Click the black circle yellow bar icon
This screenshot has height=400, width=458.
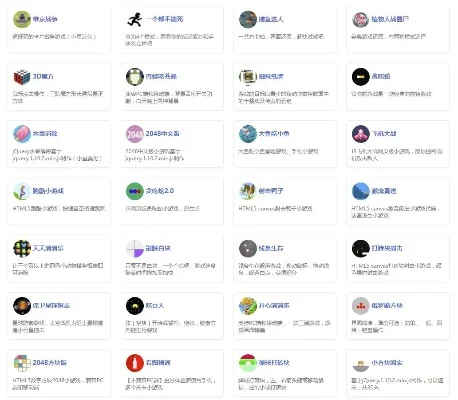(361, 77)
